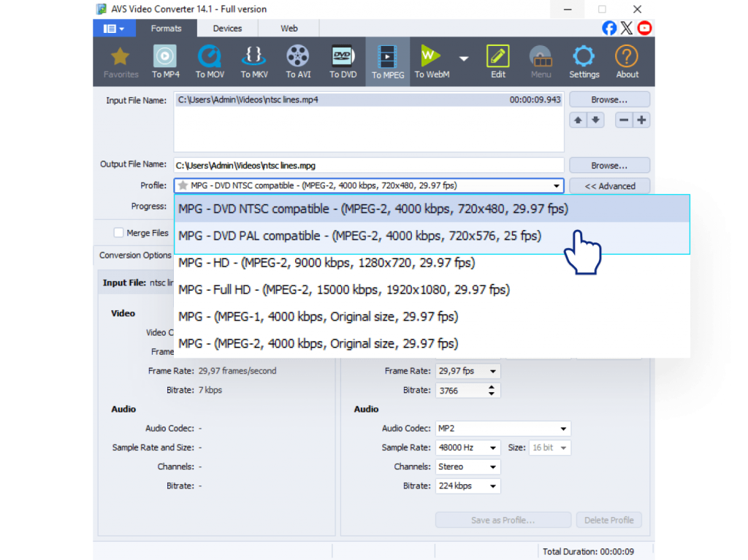Screen dimensions: 748x560
Task: Collapse the Advanced options panel
Action: 609,186
